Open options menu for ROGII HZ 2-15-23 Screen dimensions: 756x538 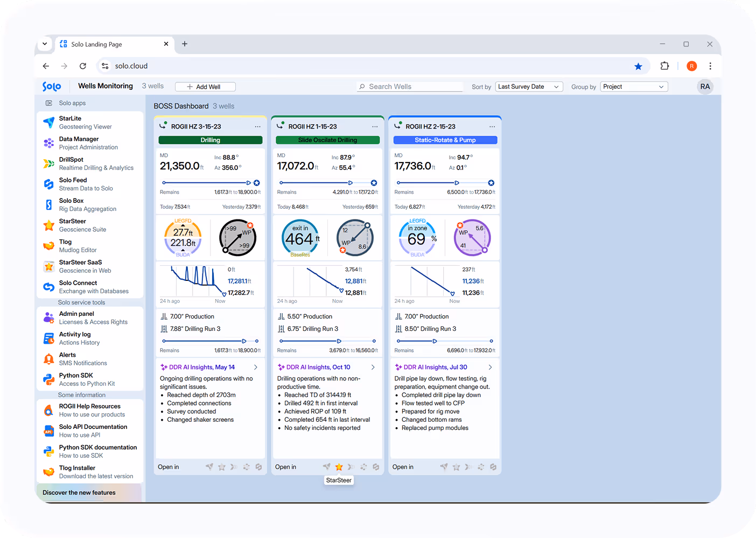click(x=492, y=126)
